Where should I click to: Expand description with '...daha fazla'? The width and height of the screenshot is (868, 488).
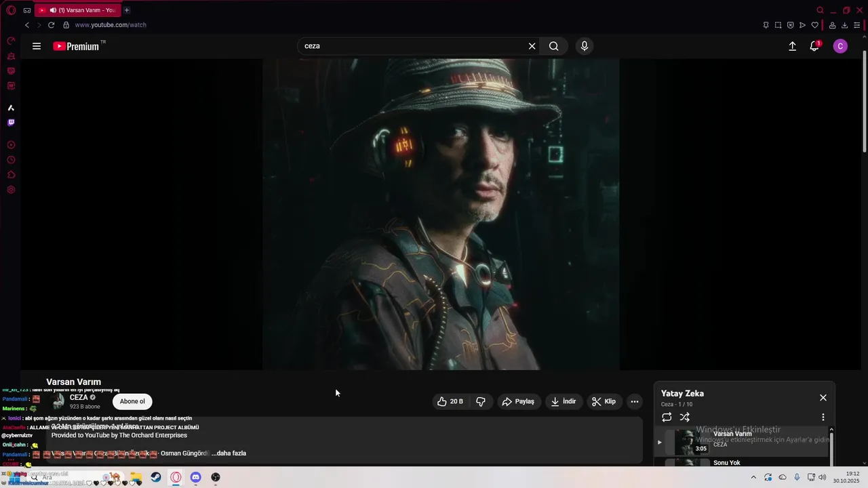click(229, 453)
